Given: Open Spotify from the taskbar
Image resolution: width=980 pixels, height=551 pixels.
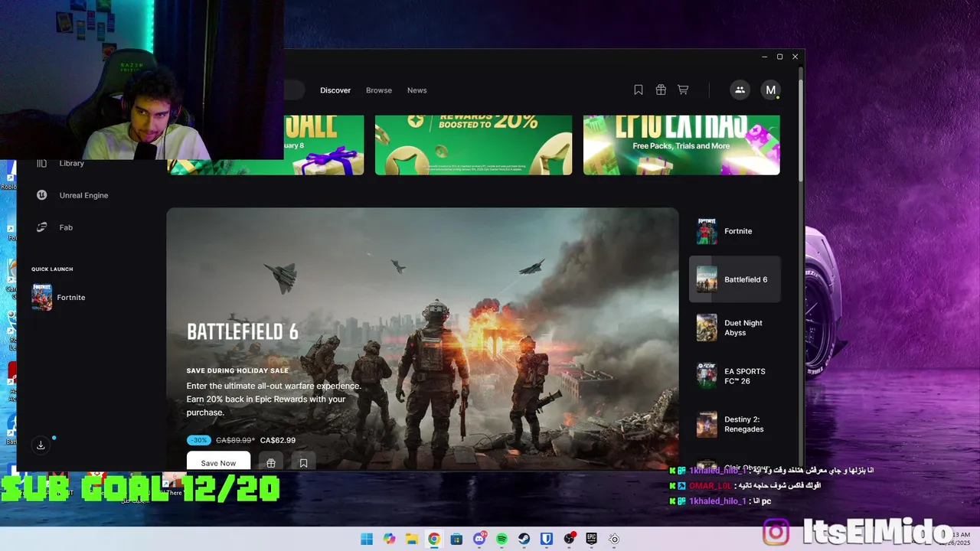Looking at the screenshot, I should (x=501, y=539).
